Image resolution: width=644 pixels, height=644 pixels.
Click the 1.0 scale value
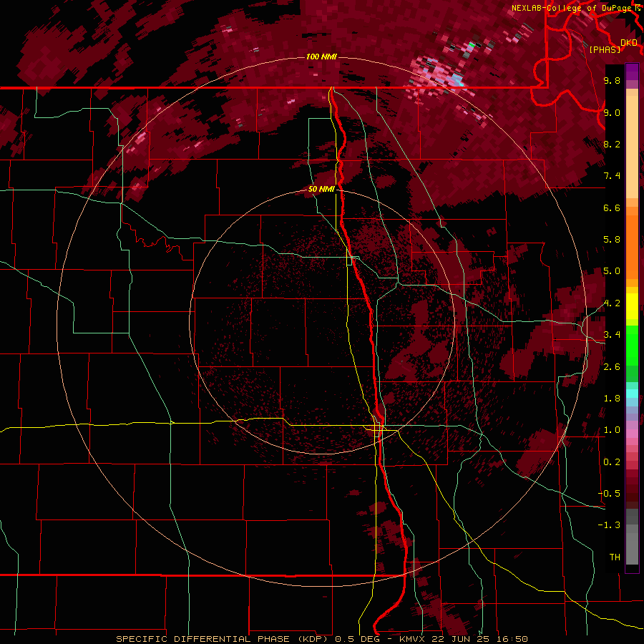[x=612, y=430]
